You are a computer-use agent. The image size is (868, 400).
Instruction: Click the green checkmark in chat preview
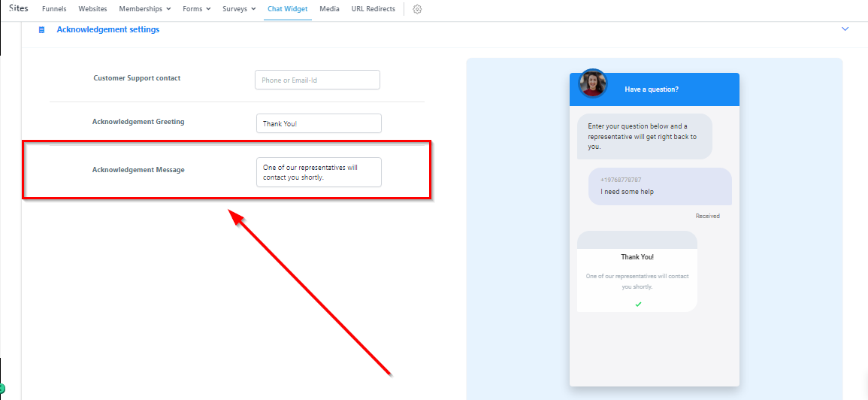point(638,305)
